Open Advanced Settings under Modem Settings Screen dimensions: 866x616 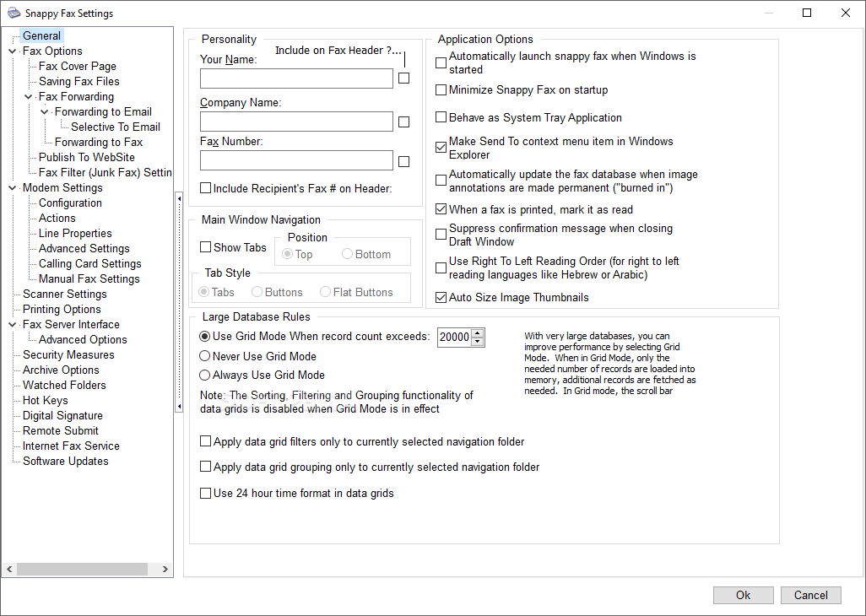pyautogui.click(x=84, y=248)
